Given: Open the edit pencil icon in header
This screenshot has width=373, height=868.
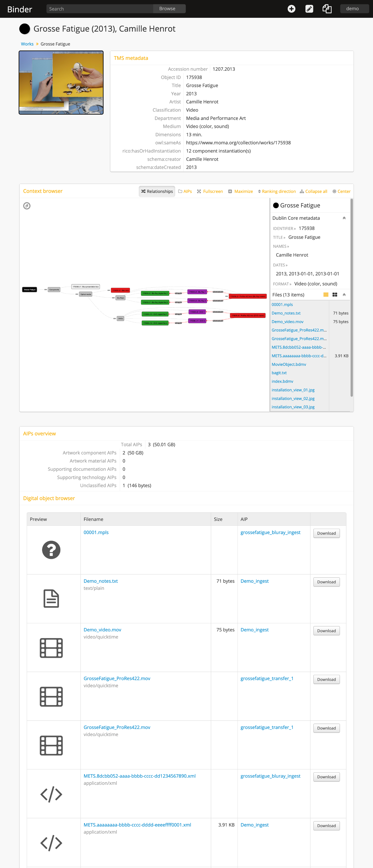Looking at the screenshot, I should (x=309, y=9).
